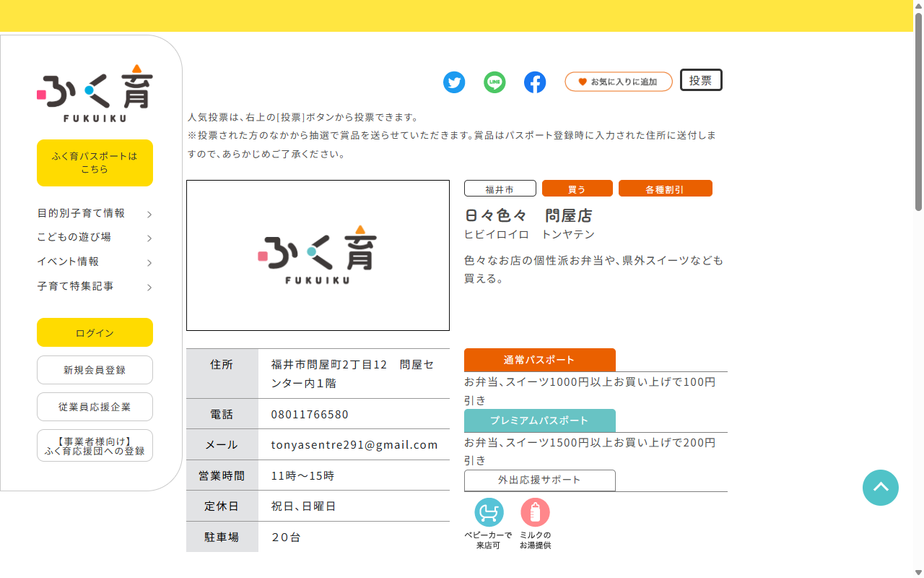
Task: Expand the こどもの遊び場 chevron
Action: pyautogui.click(x=149, y=238)
